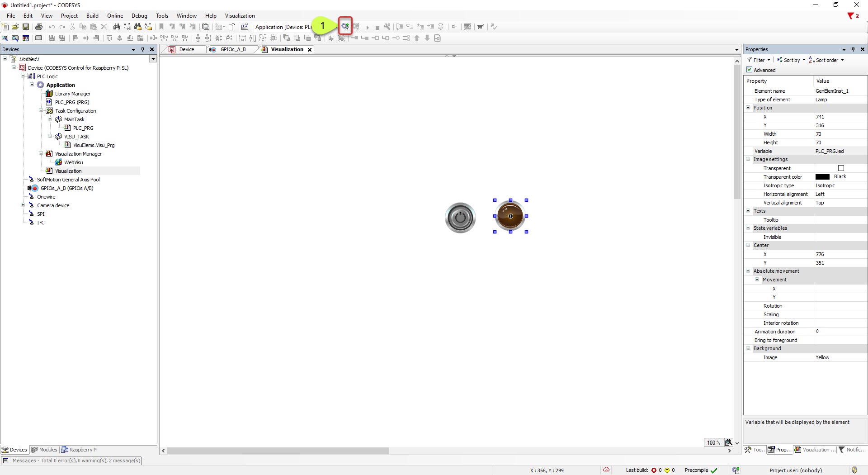Image resolution: width=868 pixels, height=475 pixels.
Task: Click the Save project icon
Action: [x=26, y=27]
